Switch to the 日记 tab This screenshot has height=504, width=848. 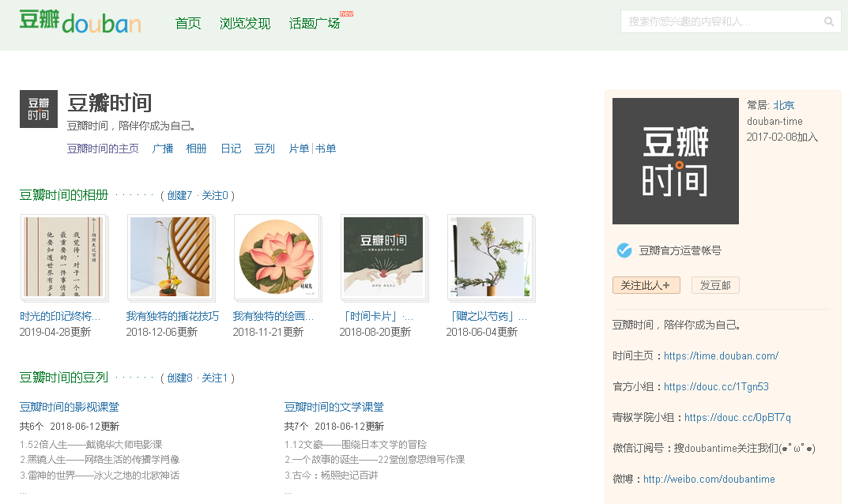click(x=231, y=149)
